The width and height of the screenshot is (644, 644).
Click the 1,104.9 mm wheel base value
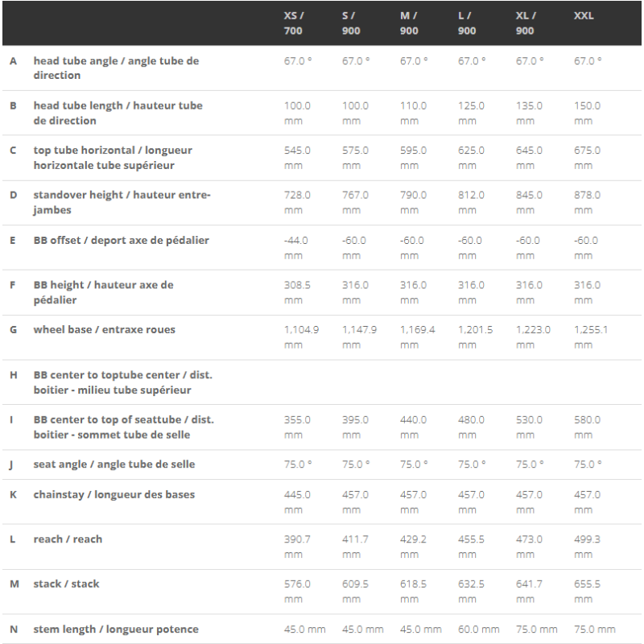click(303, 337)
